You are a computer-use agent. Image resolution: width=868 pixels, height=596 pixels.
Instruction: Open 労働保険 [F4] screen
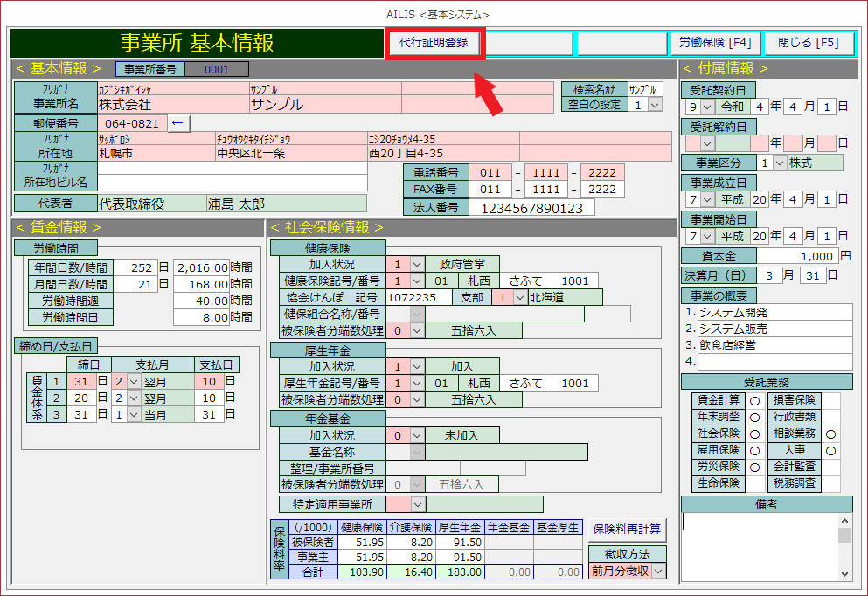(713, 43)
